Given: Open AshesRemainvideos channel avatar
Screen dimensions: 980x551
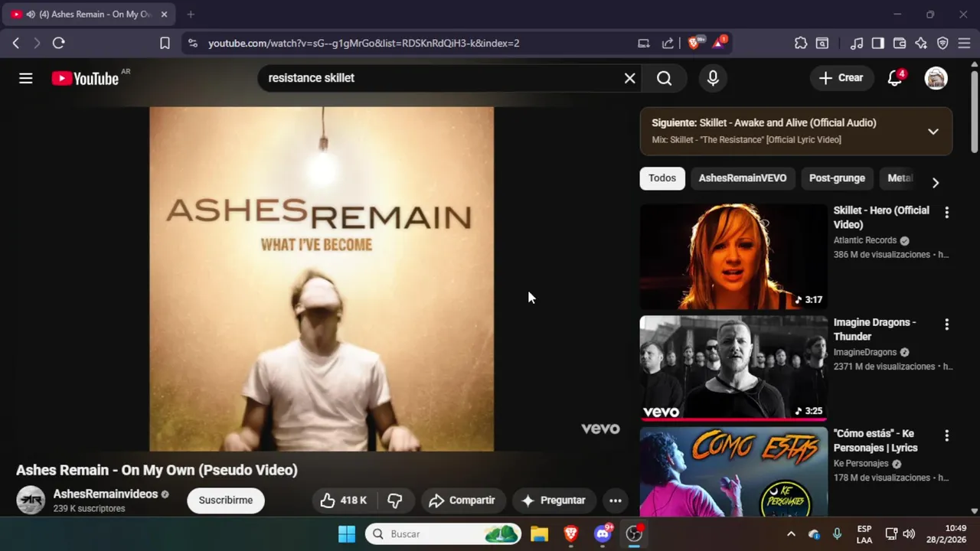Looking at the screenshot, I should tap(31, 500).
